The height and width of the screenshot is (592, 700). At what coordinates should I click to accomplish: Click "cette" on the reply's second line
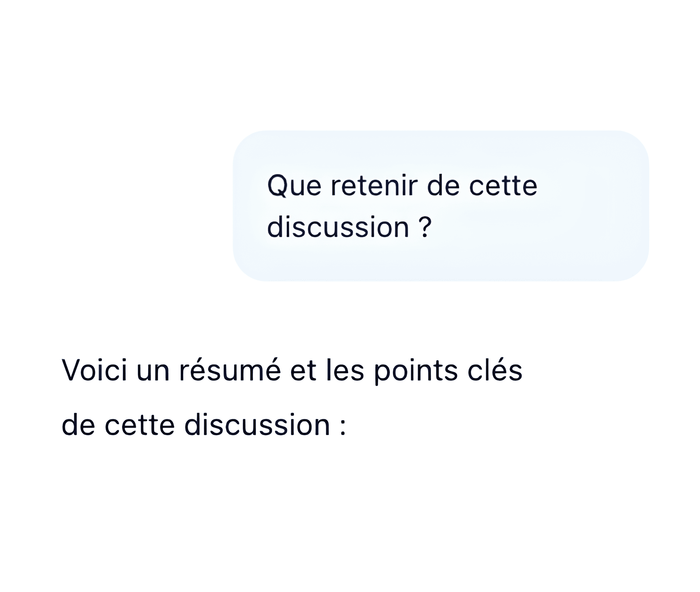click(140, 425)
